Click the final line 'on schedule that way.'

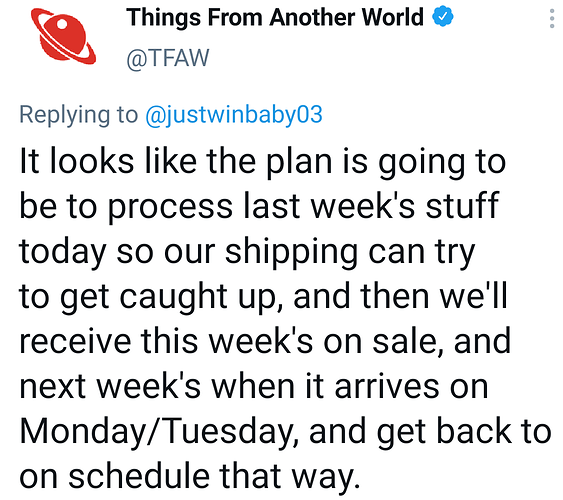click(190, 476)
